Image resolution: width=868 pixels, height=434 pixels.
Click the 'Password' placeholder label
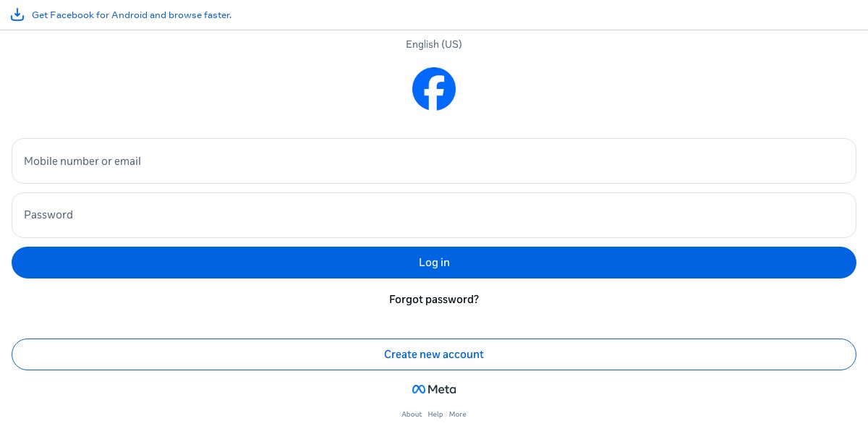point(48,215)
